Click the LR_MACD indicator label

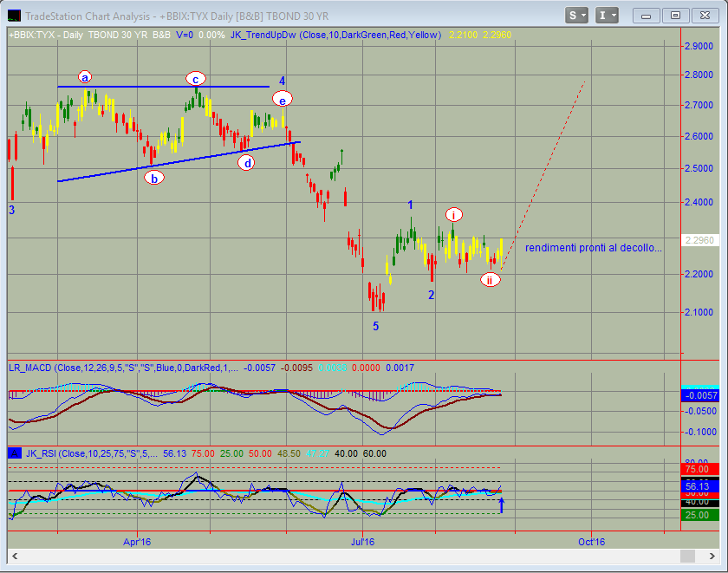tap(123, 368)
